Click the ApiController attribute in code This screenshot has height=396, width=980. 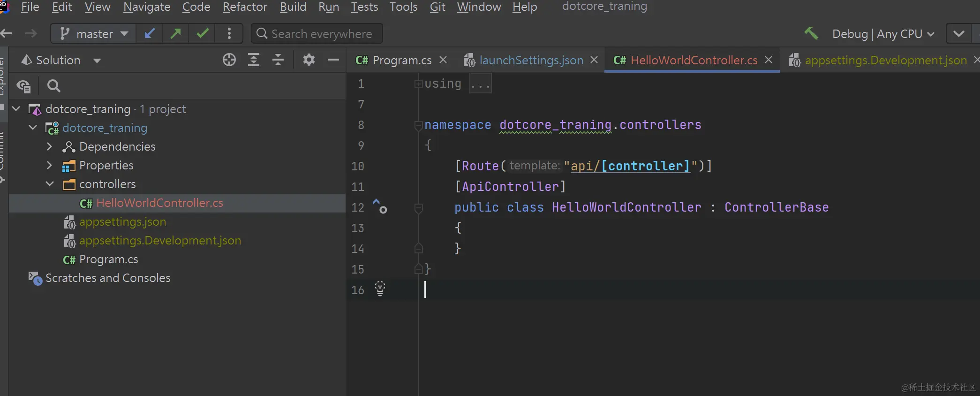coord(511,187)
